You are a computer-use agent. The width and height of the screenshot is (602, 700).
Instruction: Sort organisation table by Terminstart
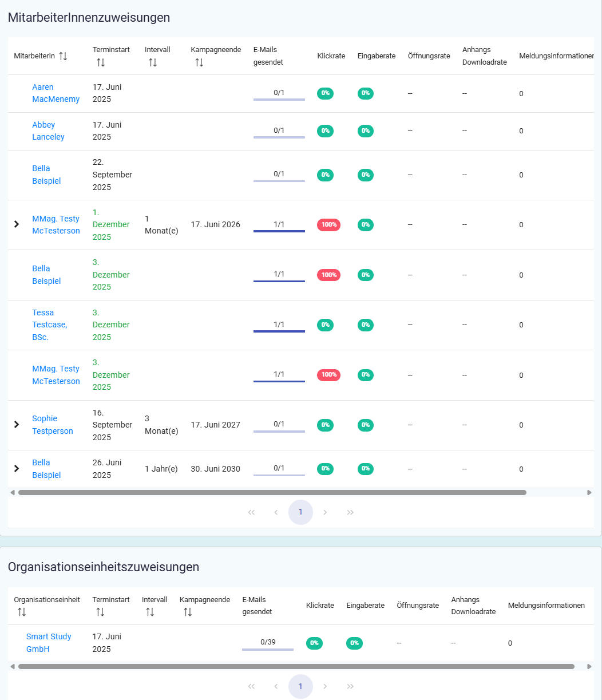100,612
